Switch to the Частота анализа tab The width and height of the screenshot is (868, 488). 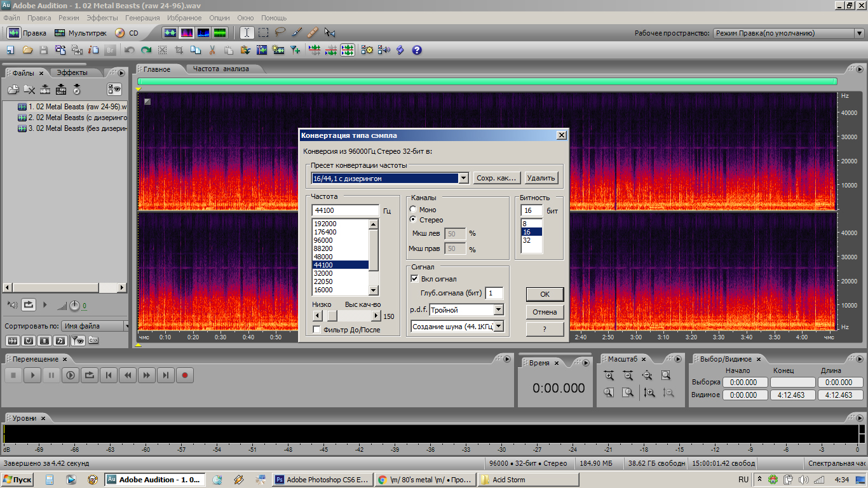coord(220,69)
